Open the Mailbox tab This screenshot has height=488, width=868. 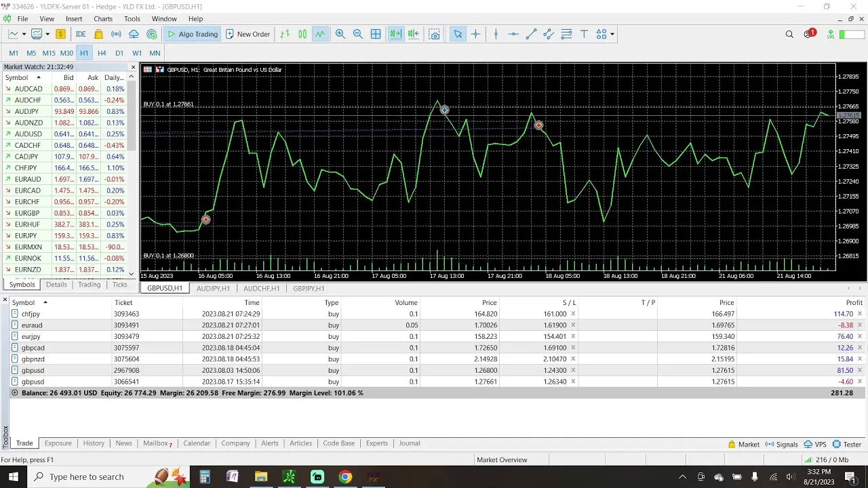click(x=157, y=443)
